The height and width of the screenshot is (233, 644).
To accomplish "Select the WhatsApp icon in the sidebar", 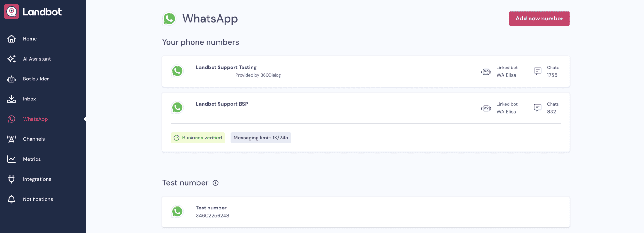I will [x=11, y=119].
